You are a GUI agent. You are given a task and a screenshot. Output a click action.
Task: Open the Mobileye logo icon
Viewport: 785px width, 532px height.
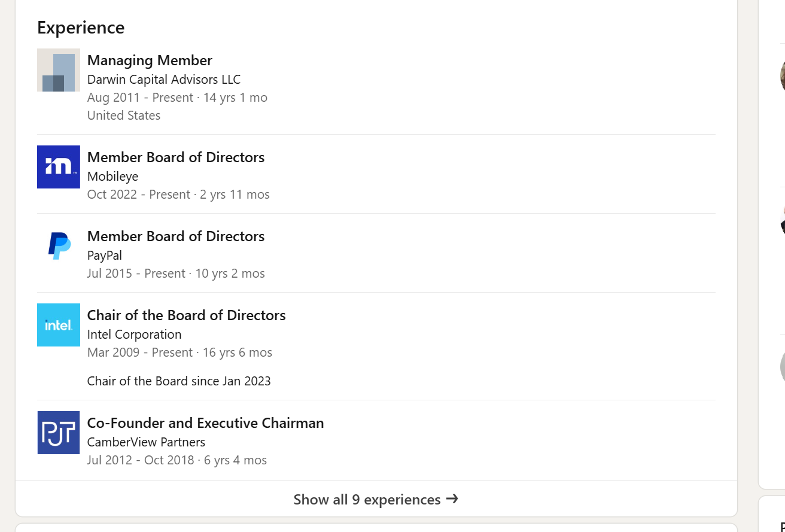[59, 167]
